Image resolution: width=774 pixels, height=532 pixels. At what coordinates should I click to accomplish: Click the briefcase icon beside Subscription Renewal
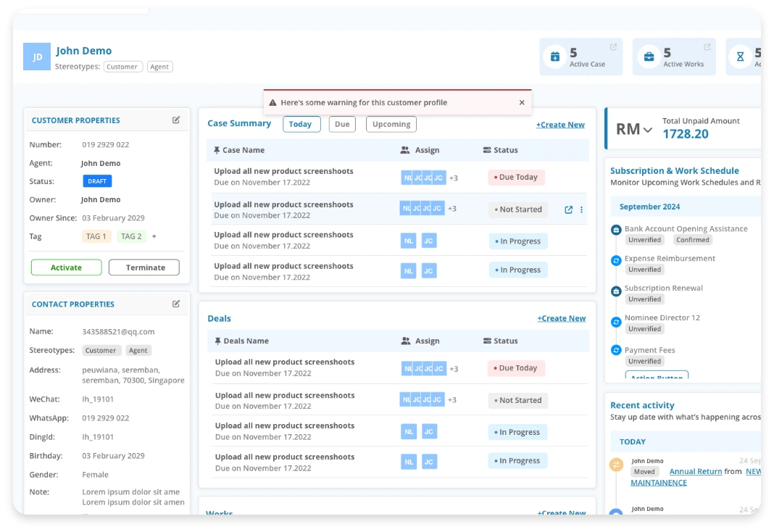coord(615,289)
